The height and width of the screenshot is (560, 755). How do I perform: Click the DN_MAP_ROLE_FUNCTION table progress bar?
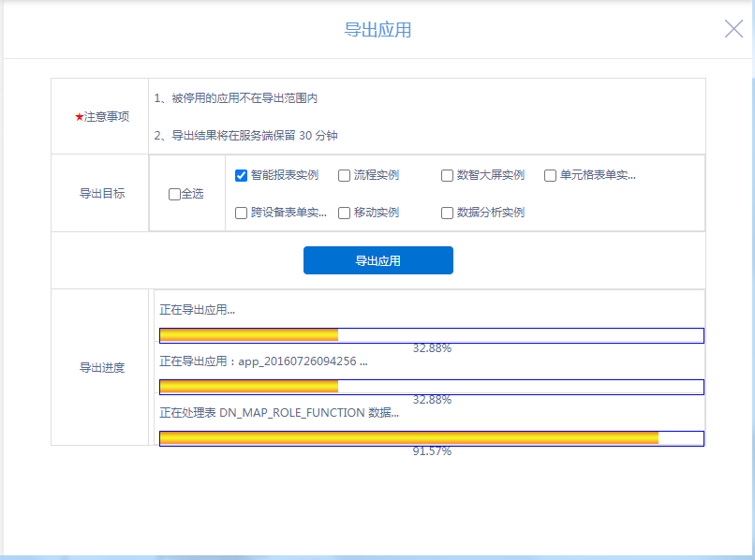coord(431,438)
